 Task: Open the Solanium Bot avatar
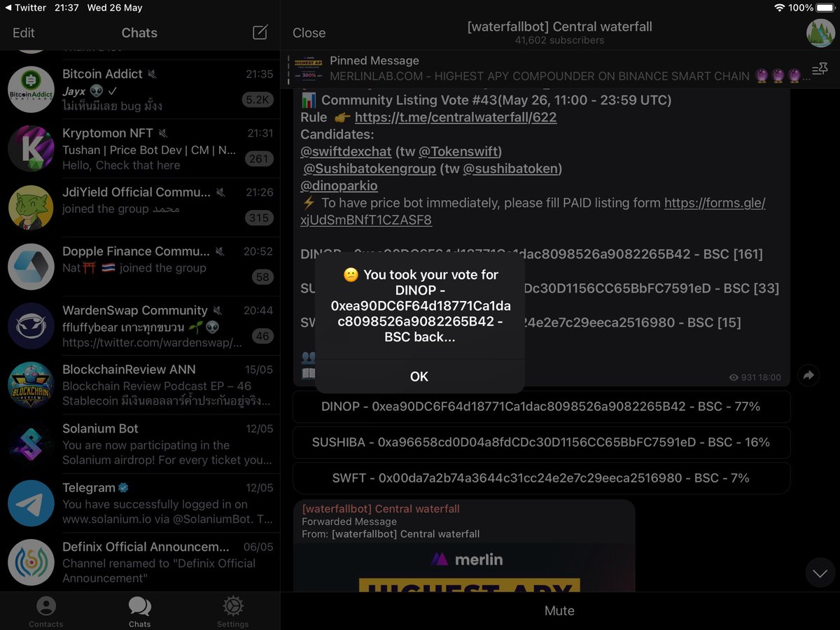(31, 444)
